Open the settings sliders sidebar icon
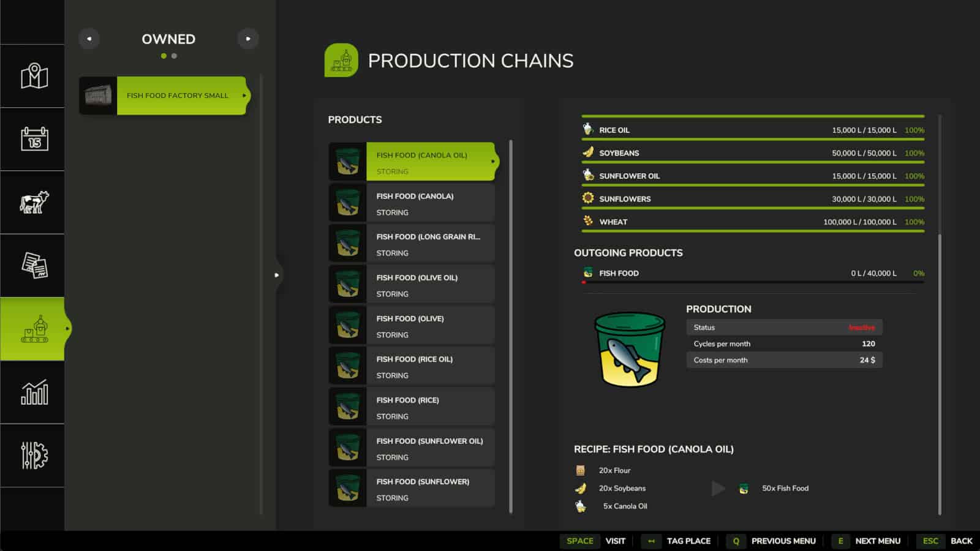Viewport: 980px width, 551px height. pyautogui.click(x=34, y=455)
